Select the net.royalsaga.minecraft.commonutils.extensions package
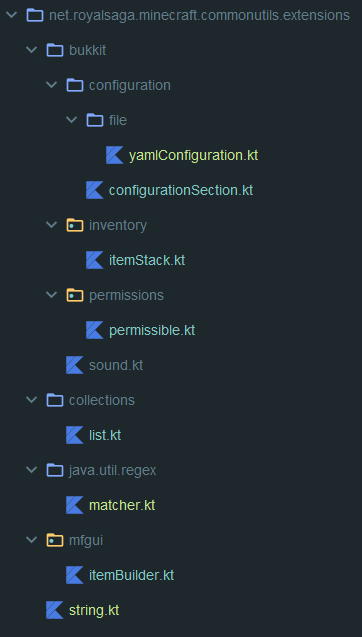 coord(199,15)
